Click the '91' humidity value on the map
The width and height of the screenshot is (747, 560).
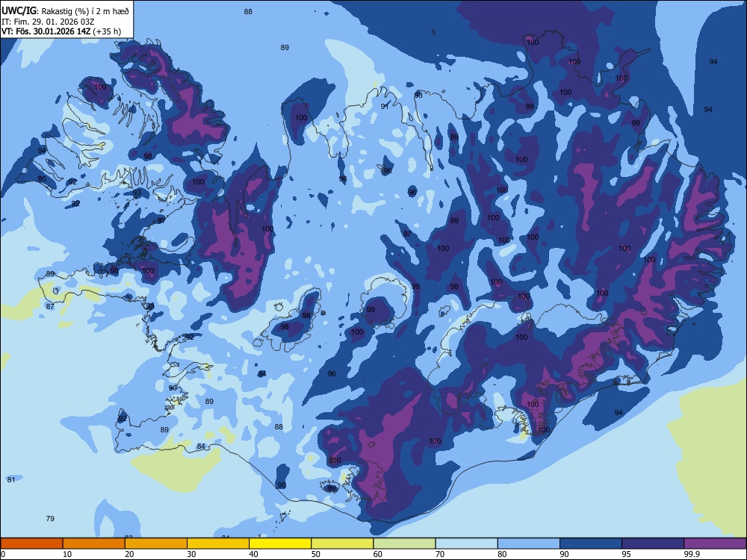tap(385, 107)
